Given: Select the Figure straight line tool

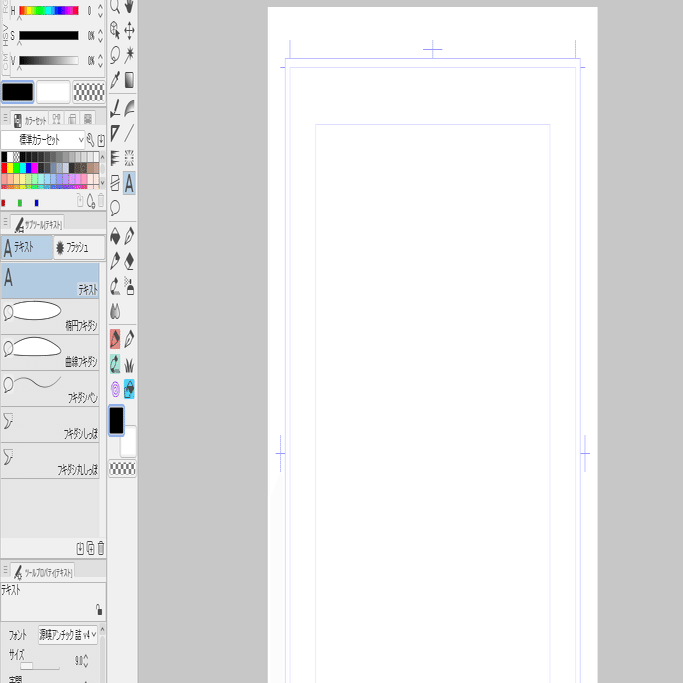Looking at the screenshot, I should click(129, 133).
